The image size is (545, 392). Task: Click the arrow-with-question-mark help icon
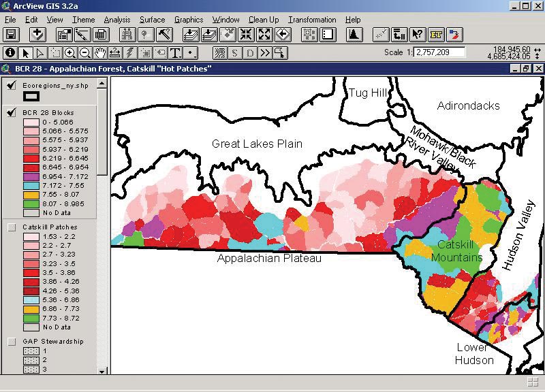pyautogui.click(x=418, y=35)
